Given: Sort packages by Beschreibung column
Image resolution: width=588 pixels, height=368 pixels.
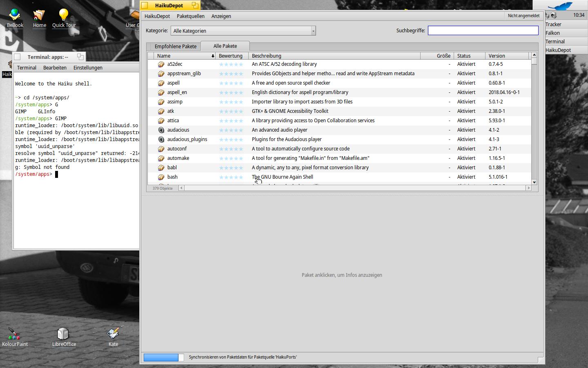Looking at the screenshot, I should point(334,56).
